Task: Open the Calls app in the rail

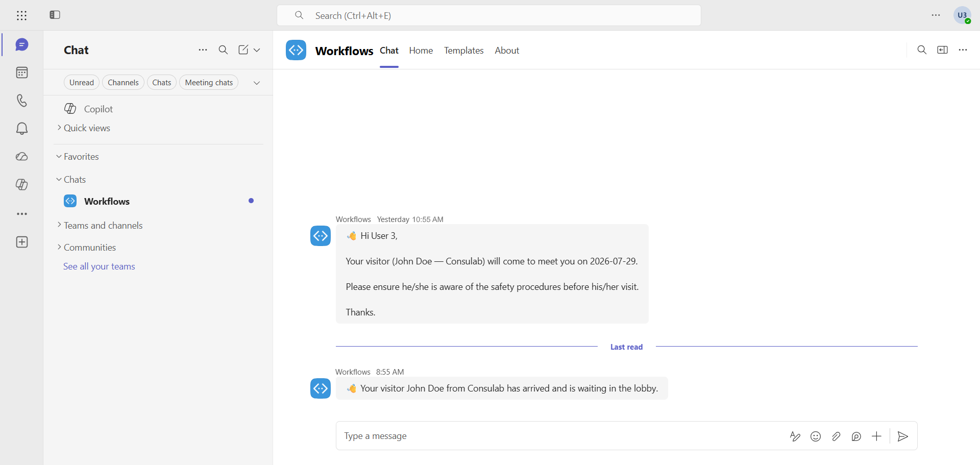Action: point(21,101)
